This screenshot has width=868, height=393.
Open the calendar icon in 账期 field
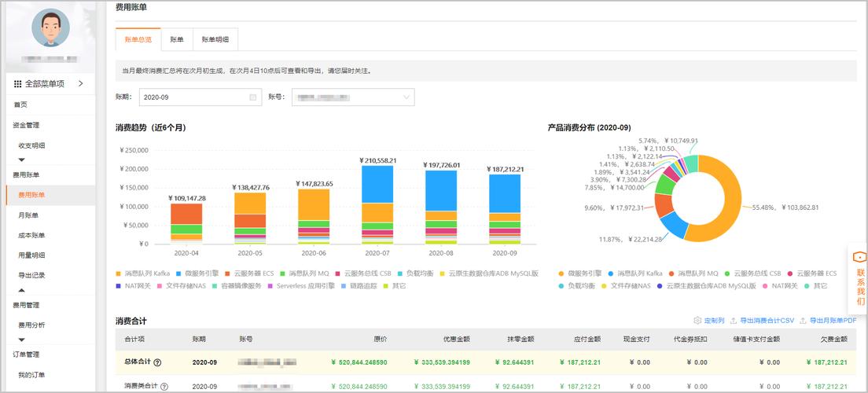pyautogui.click(x=253, y=97)
